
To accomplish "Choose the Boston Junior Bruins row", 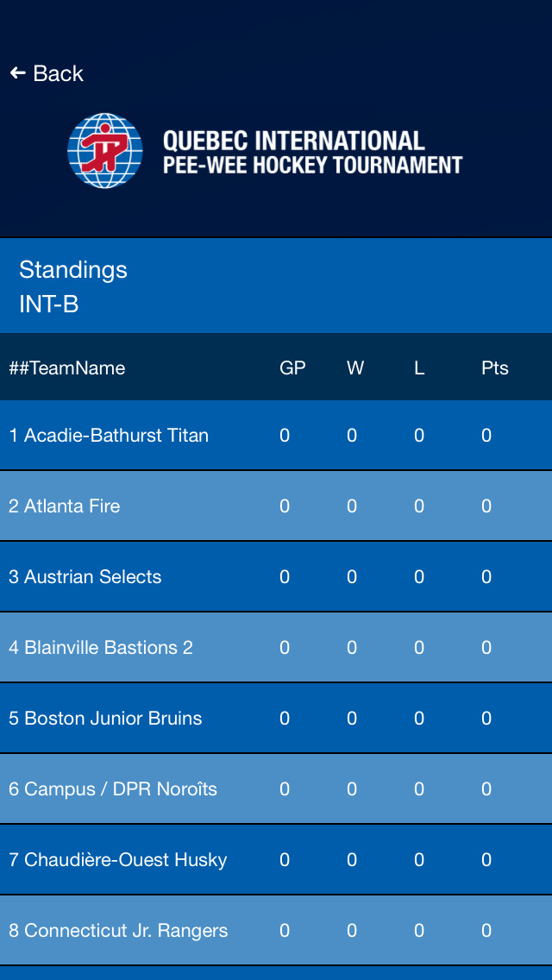I will click(276, 718).
